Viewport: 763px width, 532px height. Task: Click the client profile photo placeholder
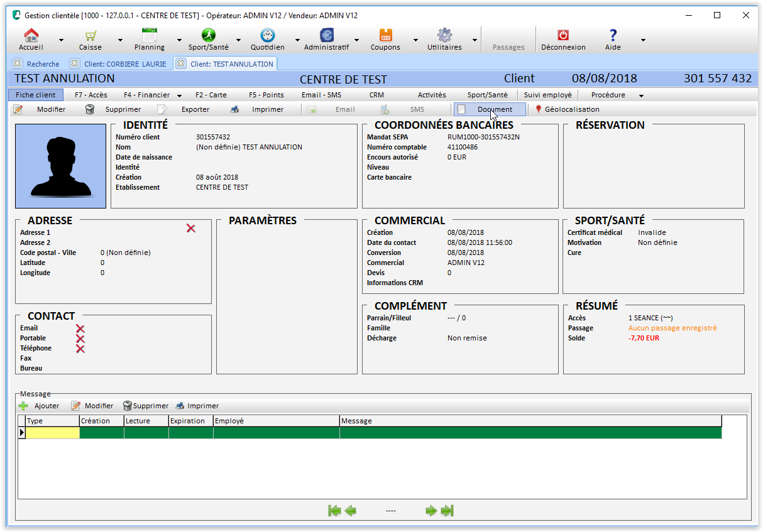(x=60, y=166)
